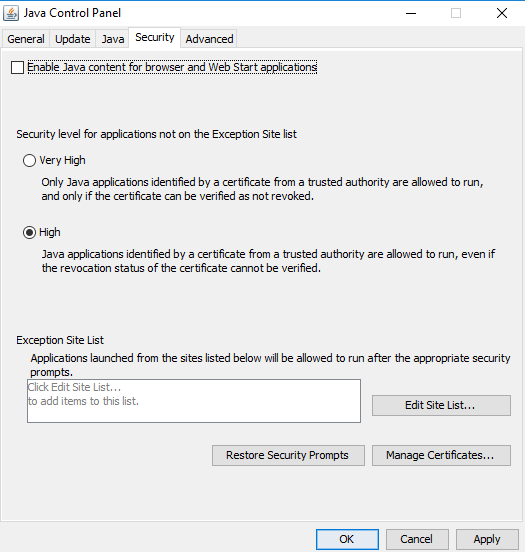Screen dimensions: 525x552
Task: Click the Java coffee cup title bar icon
Action: [x=11, y=13]
